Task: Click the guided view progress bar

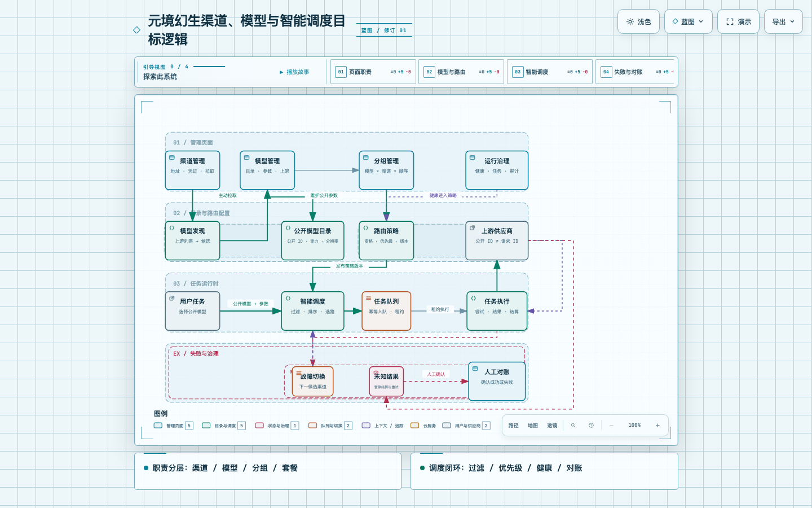Action: pos(209,67)
